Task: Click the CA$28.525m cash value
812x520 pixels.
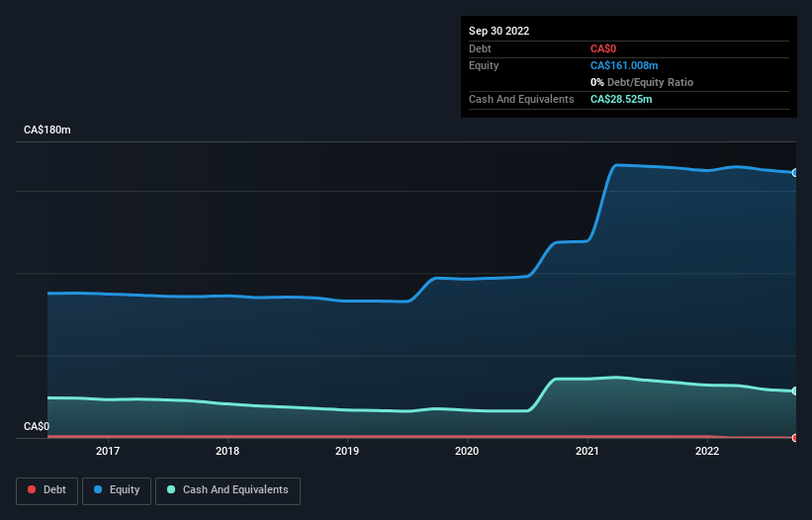Action: coord(621,99)
